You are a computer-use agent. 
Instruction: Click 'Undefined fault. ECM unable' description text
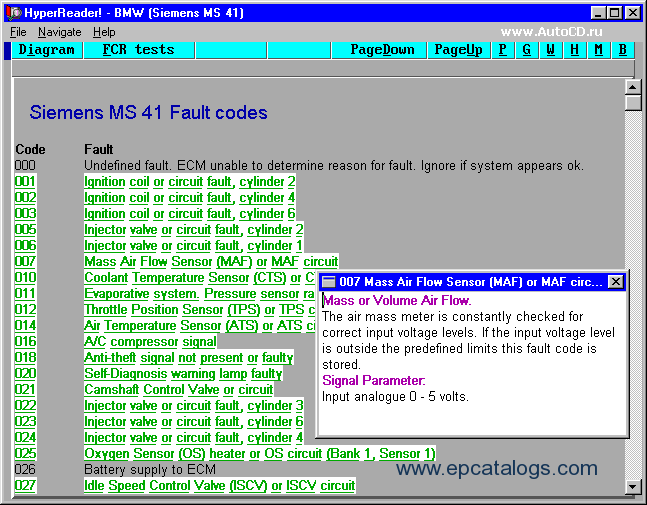click(334, 166)
